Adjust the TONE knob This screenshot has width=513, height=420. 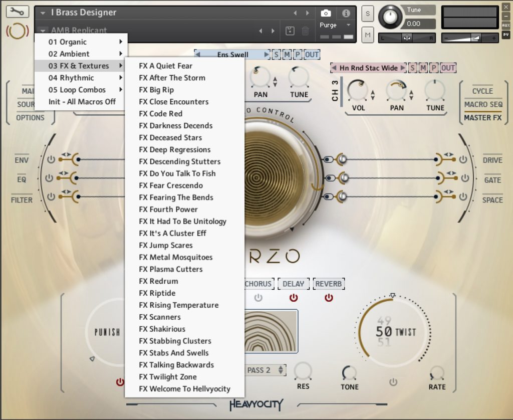click(x=349, y=373)
